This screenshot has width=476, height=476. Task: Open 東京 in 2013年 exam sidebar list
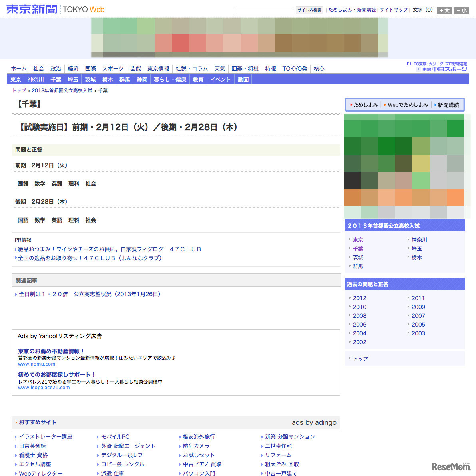point(358,240)
